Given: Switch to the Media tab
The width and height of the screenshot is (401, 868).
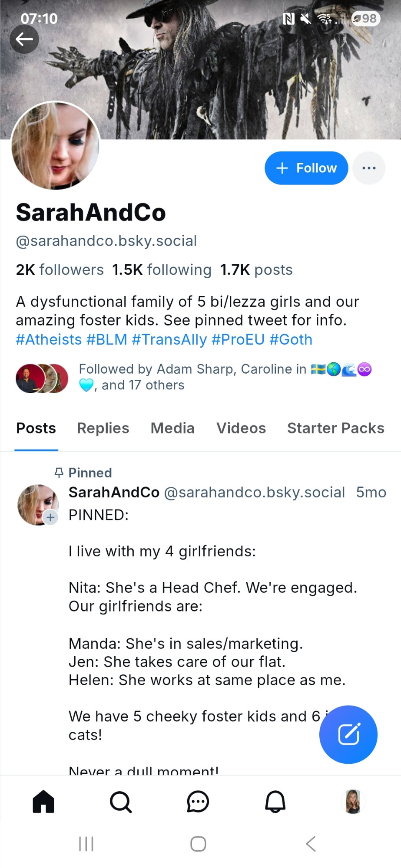Looking at the screenshot, I should coord(172,428).
